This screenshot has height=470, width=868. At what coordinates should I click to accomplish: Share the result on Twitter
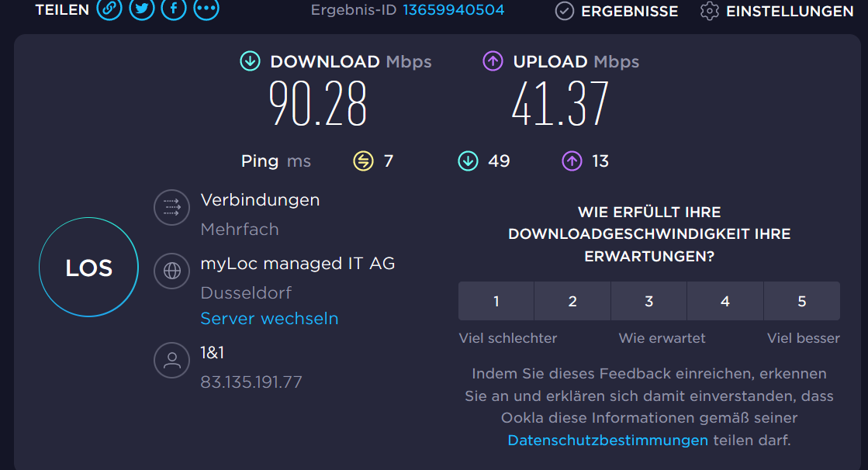141,9
